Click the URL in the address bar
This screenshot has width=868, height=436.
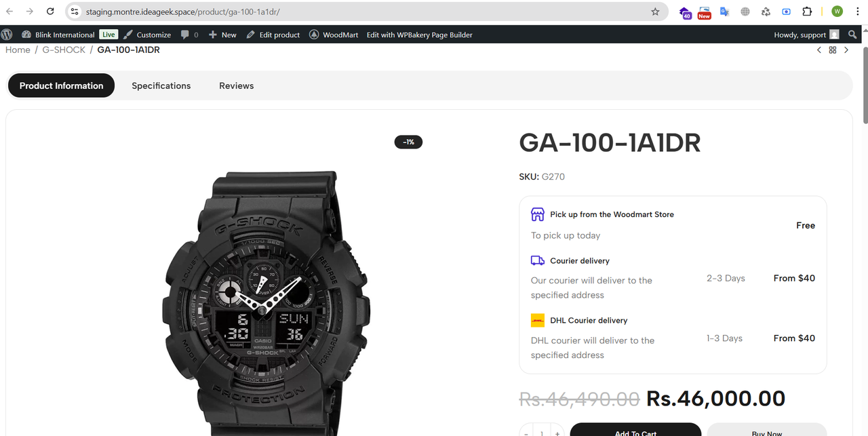(x=183, y=12)
